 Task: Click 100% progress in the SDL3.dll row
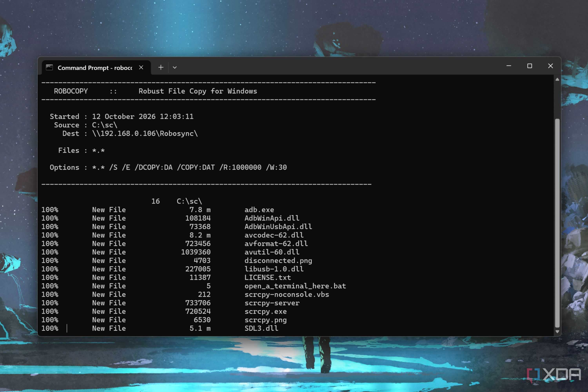(50, 328)
